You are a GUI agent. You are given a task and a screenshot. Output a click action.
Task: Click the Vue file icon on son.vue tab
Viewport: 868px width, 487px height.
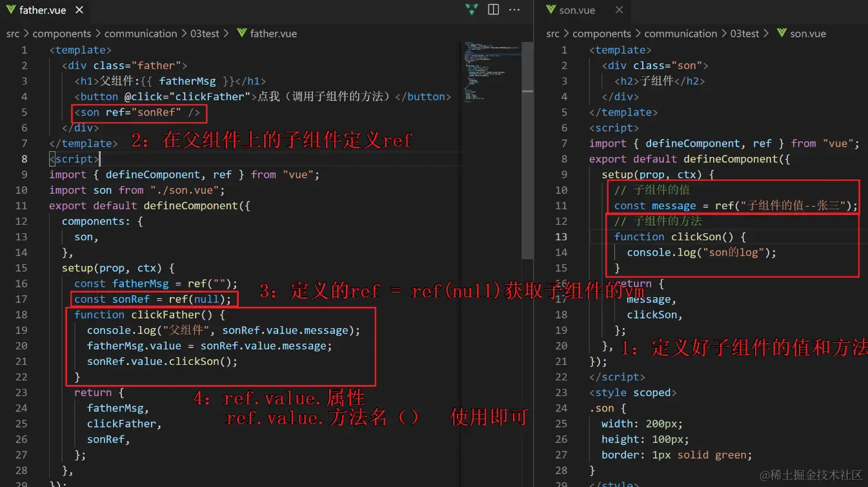click(550, 10)
